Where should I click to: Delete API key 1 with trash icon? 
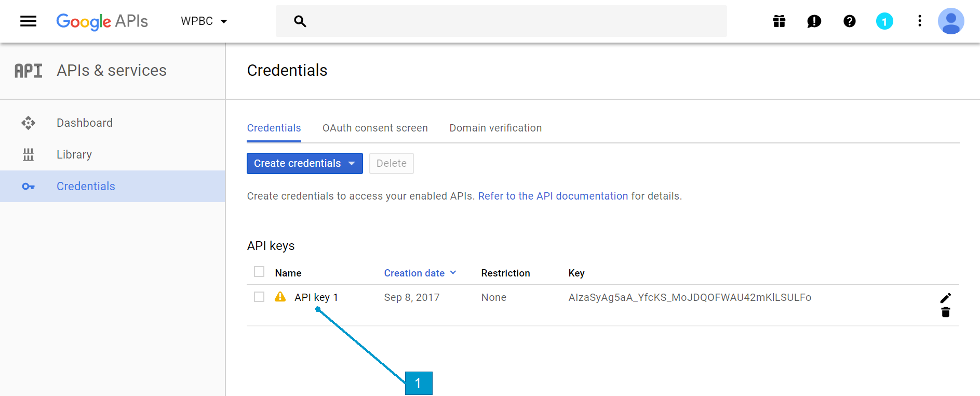tap(945, 312)
